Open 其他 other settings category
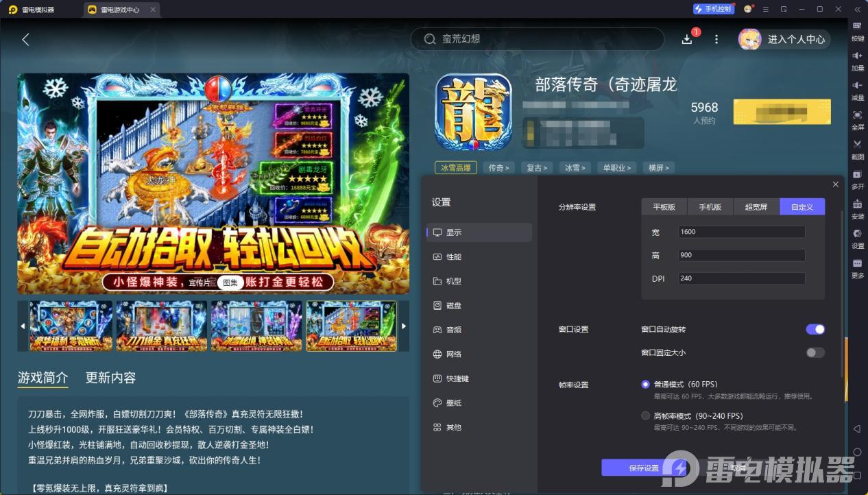This screenshot has height=495, width=868. tap(479, 427)
